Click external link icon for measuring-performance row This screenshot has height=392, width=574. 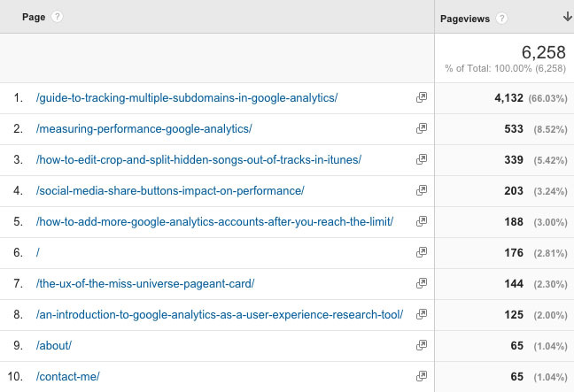(422, 128)
